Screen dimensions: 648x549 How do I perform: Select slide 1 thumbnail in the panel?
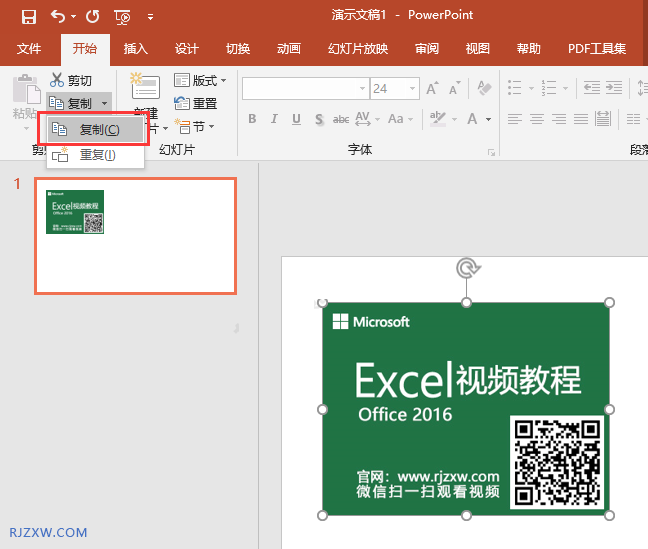coord(135,236)
